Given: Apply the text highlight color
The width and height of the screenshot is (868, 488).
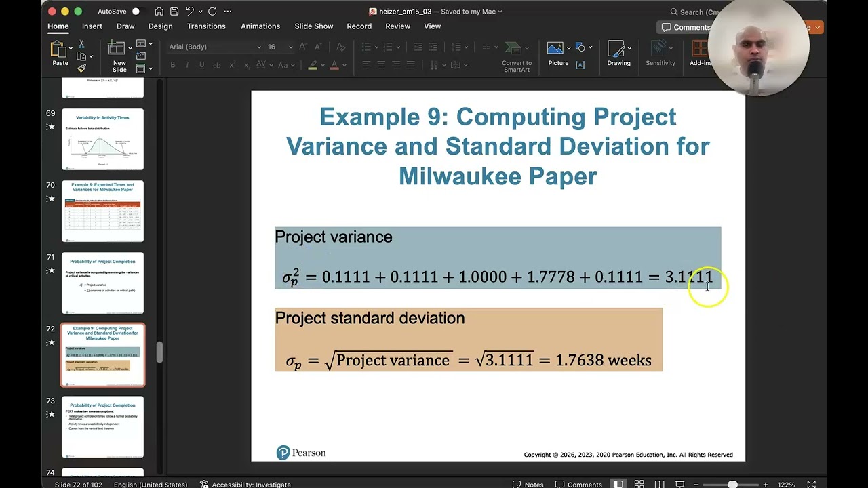Looking at the screenshot, I should coord(313,65).
